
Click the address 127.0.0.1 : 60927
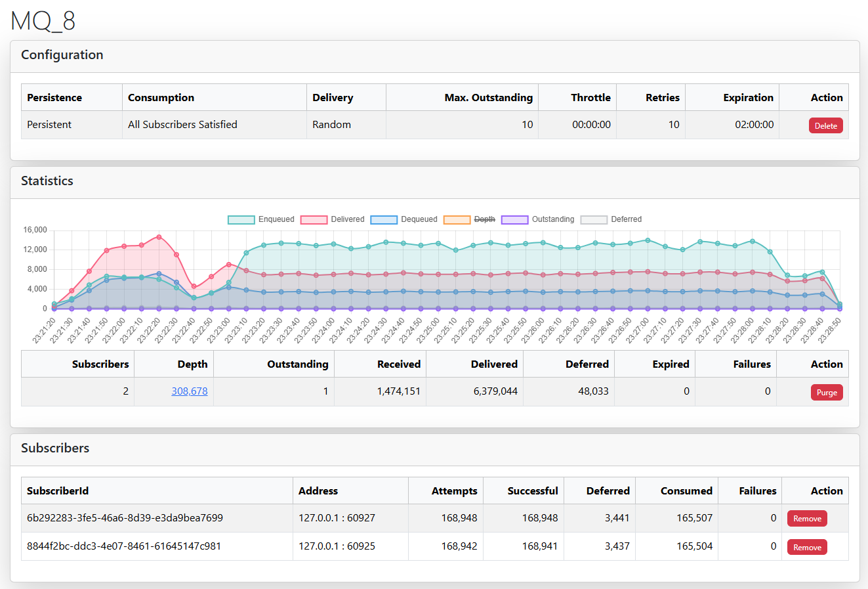(337, 517)
